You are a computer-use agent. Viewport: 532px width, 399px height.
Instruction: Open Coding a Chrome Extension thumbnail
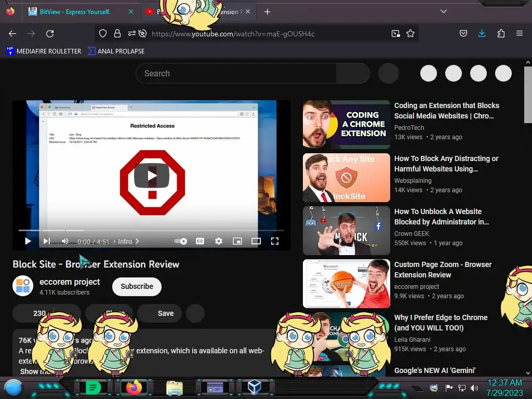coord(347,125)
